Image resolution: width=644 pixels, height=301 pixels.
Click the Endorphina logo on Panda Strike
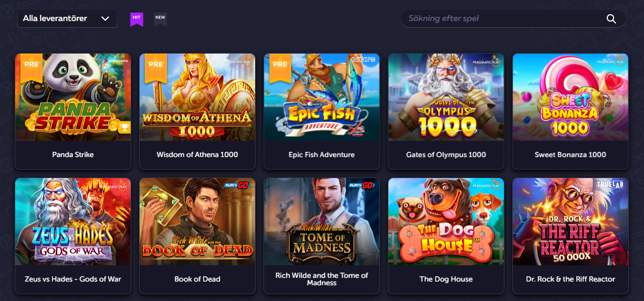click(x=117, y=60)
